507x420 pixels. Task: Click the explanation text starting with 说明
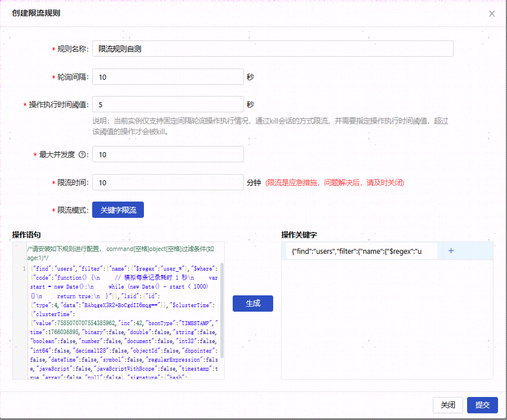(x=270, y=126)
